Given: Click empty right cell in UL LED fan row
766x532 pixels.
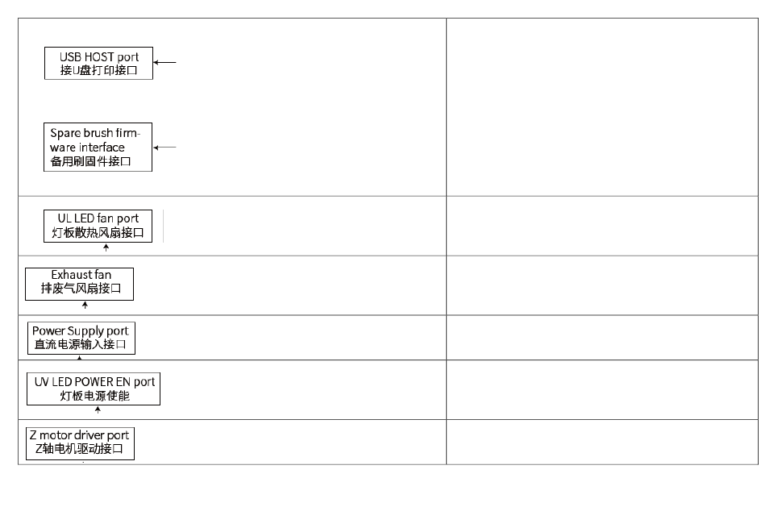Looking at the screenshot, I should 602,227.
